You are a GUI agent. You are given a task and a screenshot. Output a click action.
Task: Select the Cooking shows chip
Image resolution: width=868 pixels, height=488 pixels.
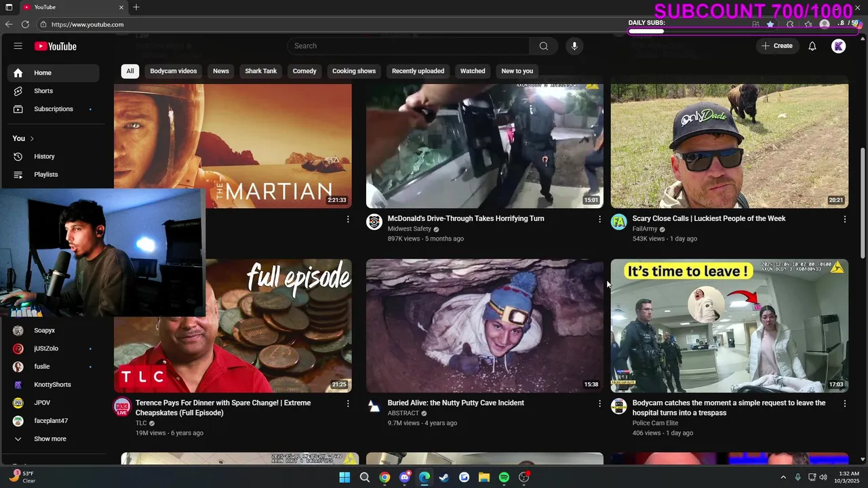[354, 71]
